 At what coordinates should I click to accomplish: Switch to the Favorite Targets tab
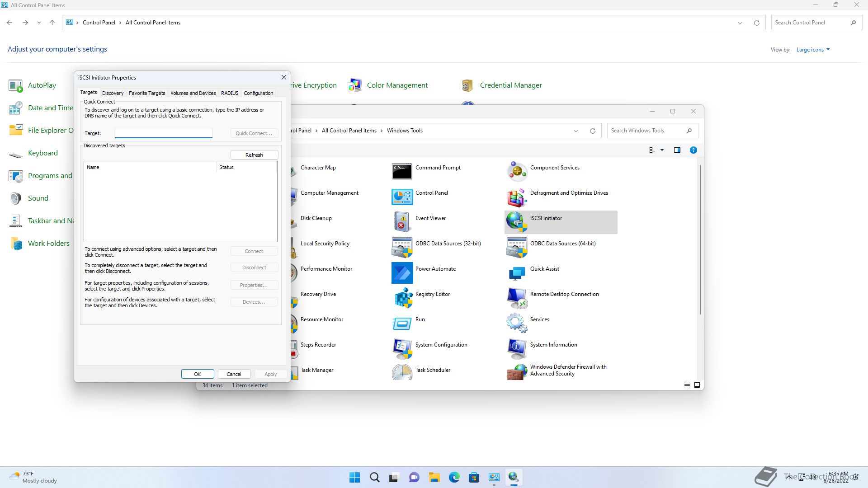(x=147, y=93)
